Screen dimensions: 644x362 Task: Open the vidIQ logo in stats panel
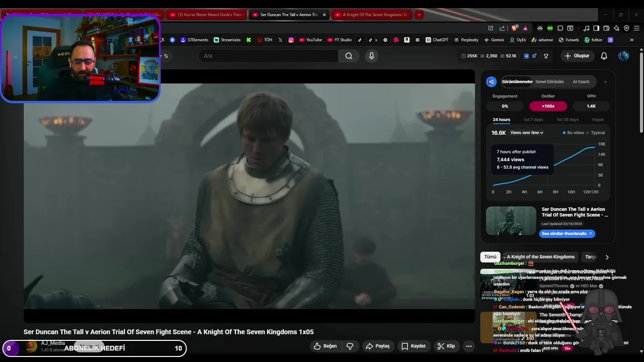tap(492, 81)
